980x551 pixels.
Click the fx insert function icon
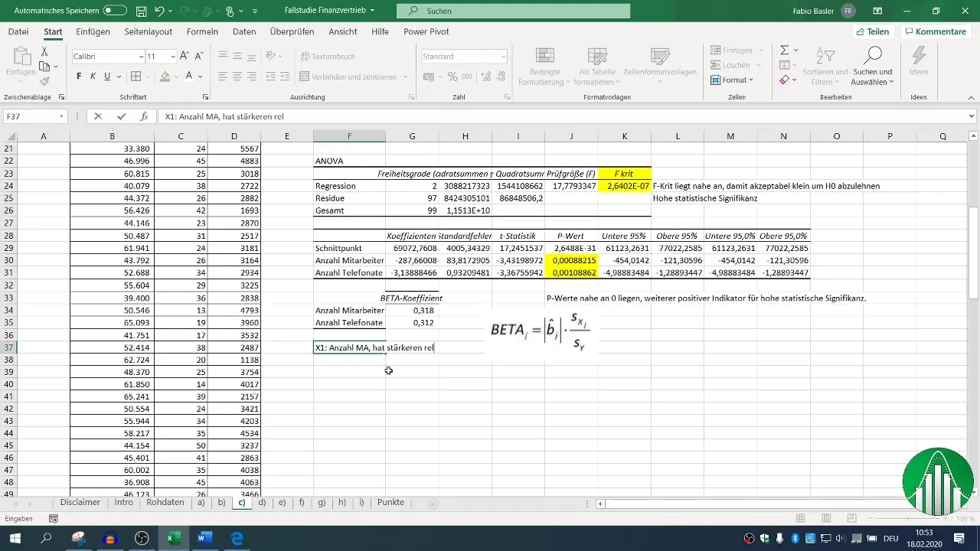click(x=144, y=116)
